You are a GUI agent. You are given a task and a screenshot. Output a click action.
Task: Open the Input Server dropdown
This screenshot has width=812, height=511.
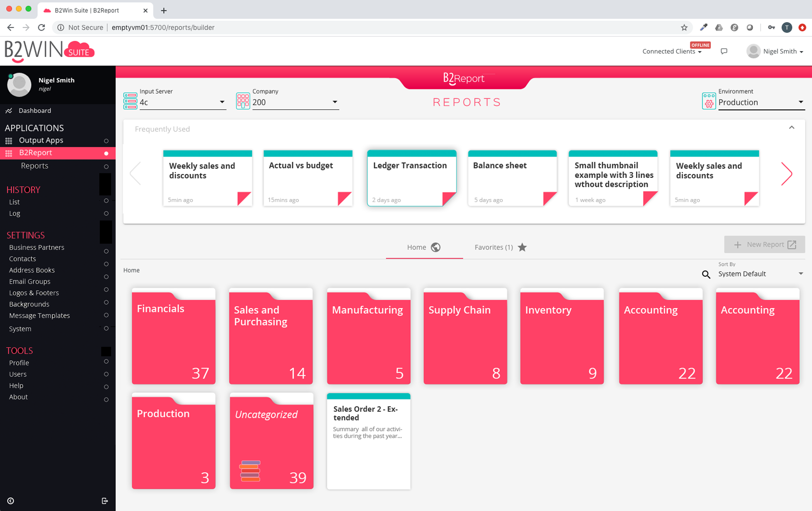(183, 102)
